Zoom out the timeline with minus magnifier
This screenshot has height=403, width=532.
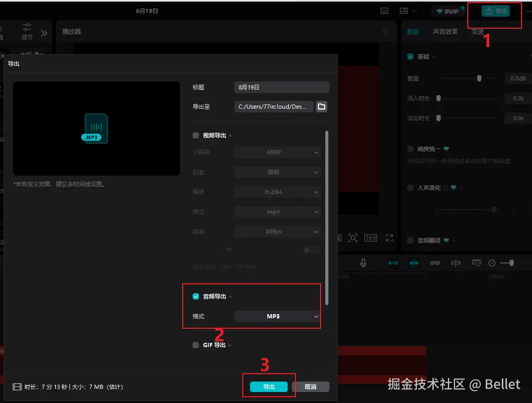tap(492, 263)
